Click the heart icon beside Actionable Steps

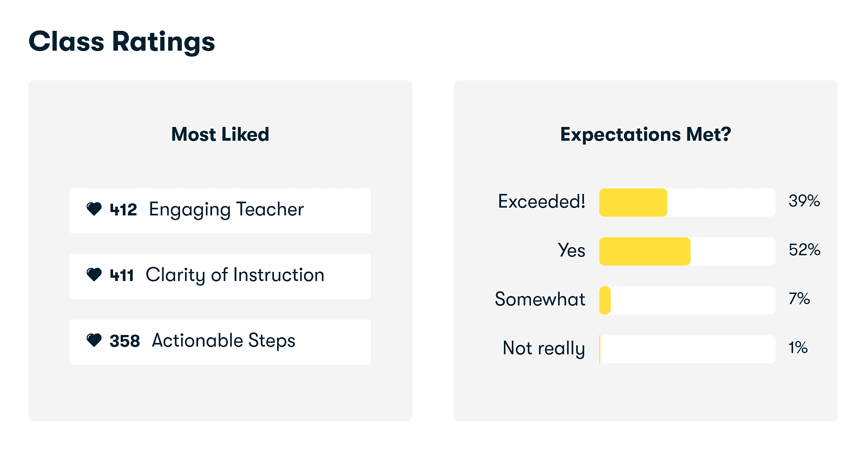click(94, 340)
